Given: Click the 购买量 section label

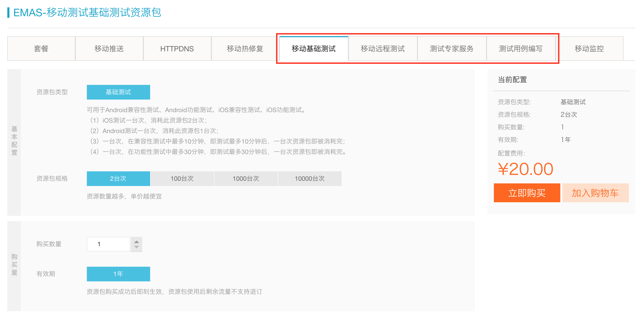Looking at the screenshot, I should coord(14,264).
